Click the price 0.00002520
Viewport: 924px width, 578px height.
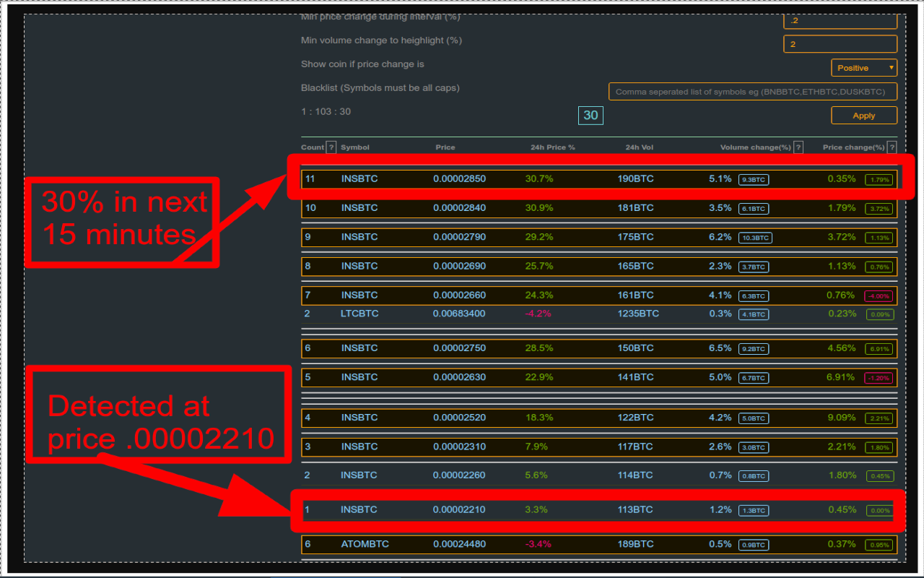pyautogui.click(x=460, y=418)
